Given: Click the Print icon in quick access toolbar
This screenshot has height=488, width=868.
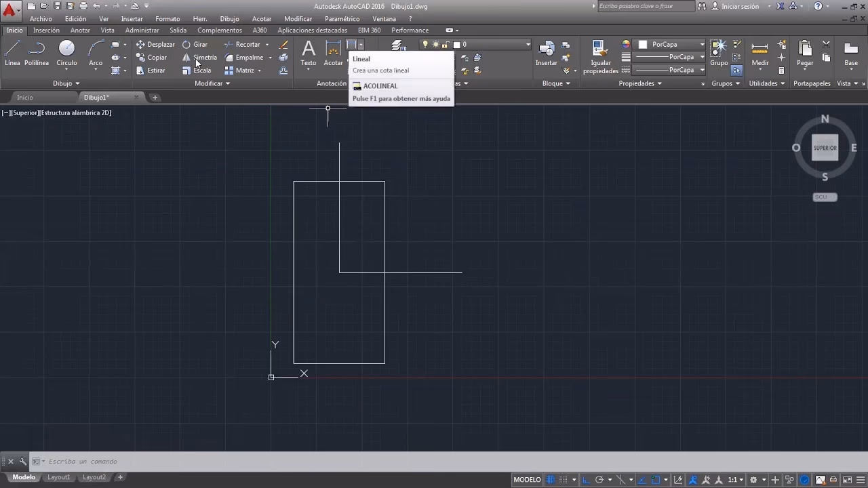Looking at the screenshot, I should [83, 6].
